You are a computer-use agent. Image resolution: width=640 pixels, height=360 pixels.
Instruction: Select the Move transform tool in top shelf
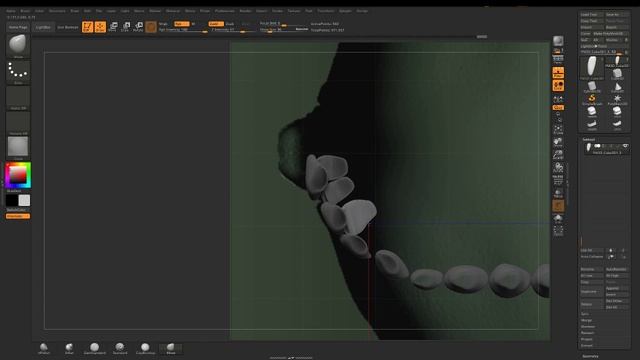pos(113,27)
